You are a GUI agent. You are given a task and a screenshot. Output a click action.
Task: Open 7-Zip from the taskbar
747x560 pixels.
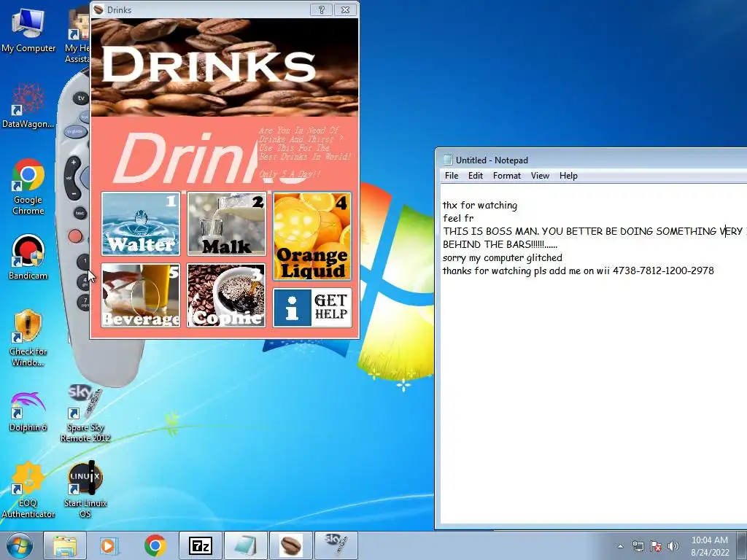(x=200, y=545)
